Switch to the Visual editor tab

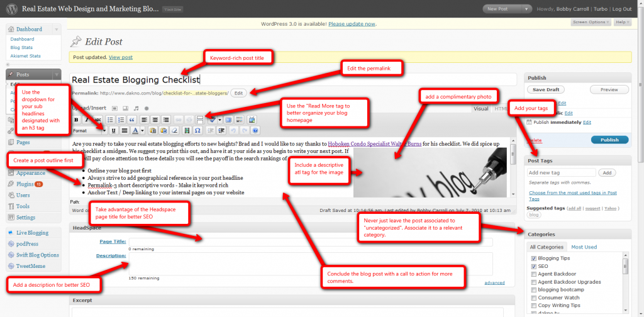481,109
